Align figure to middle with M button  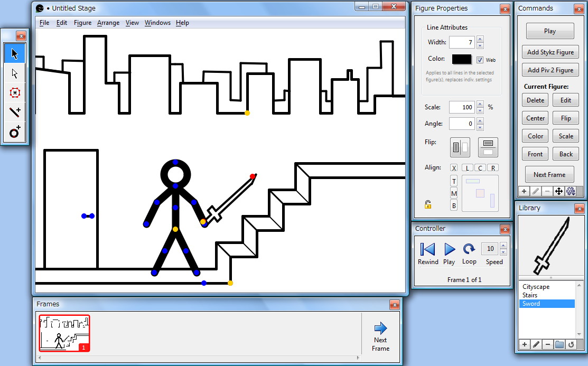tap(454, 193)
